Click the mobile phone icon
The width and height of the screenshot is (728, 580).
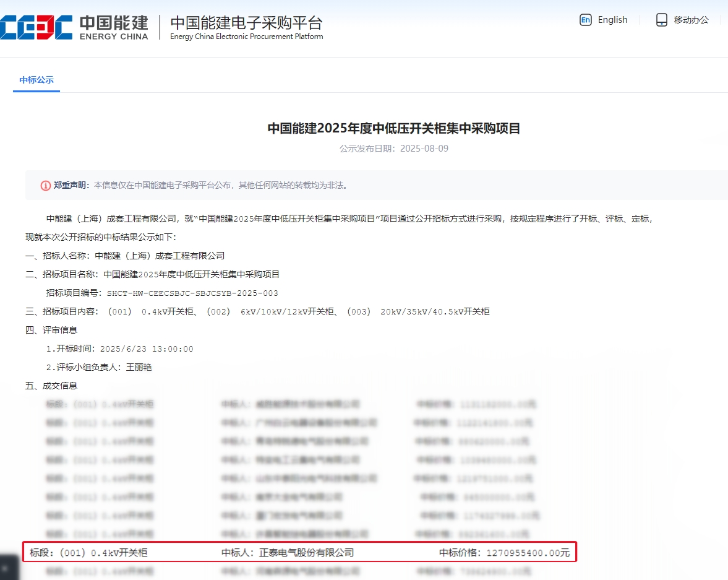661,20
